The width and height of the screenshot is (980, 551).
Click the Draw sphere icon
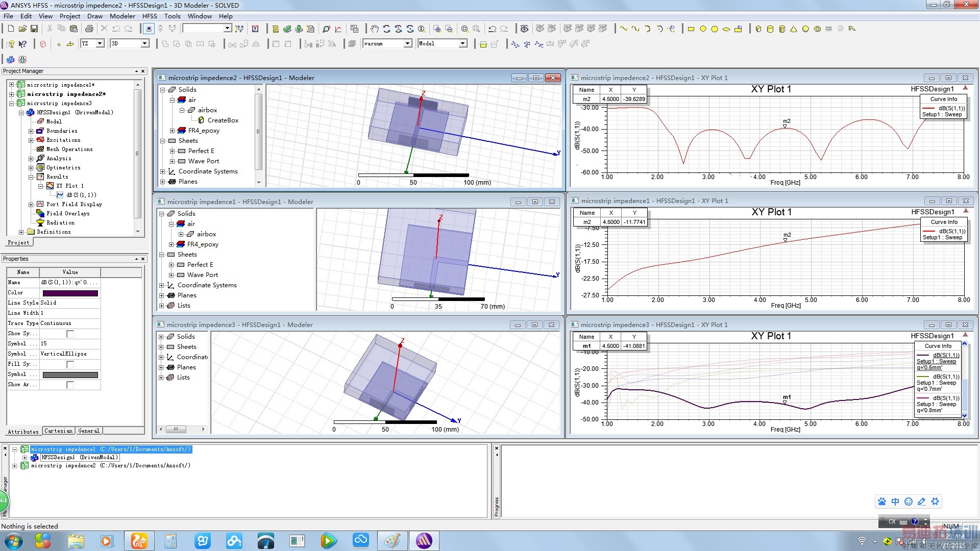[805, 29]
